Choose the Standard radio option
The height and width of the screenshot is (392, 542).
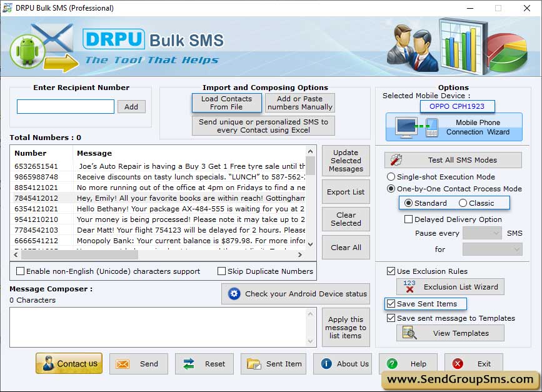click(x=408, y=203)
